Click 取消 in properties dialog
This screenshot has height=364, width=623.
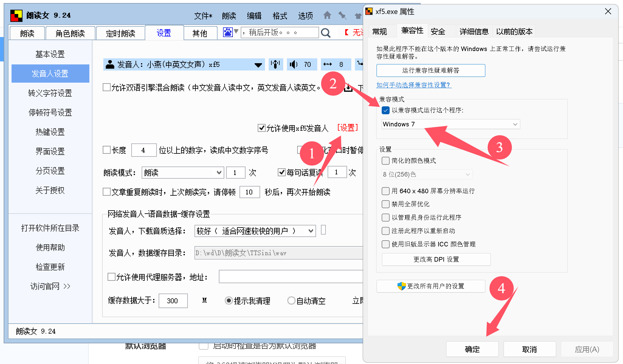[x=529, y=349]
